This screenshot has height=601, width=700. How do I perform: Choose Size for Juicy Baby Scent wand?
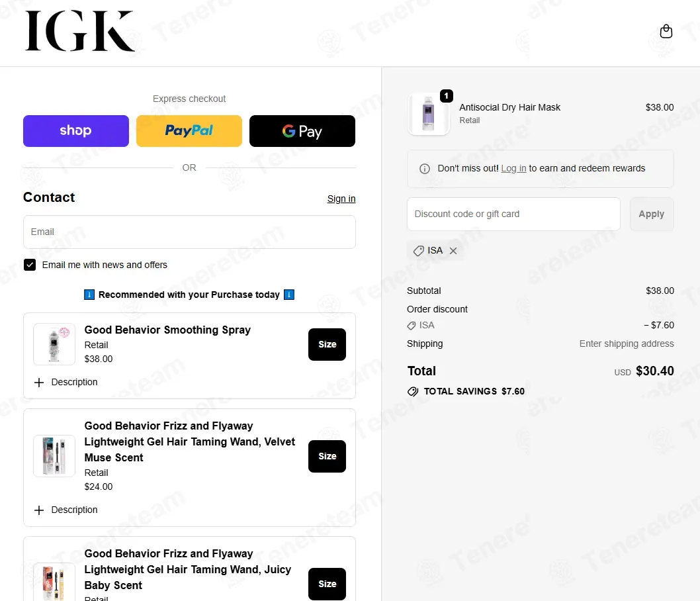click(328, 584)
